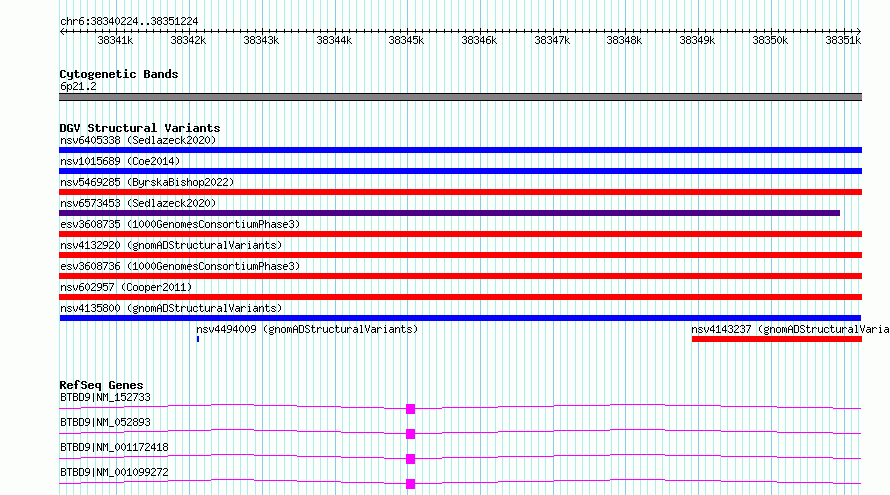The height and width of the screenshot is (495, 890).
Task: Select the short red nsv4143237 bar
Action: [x=777, y=339]
